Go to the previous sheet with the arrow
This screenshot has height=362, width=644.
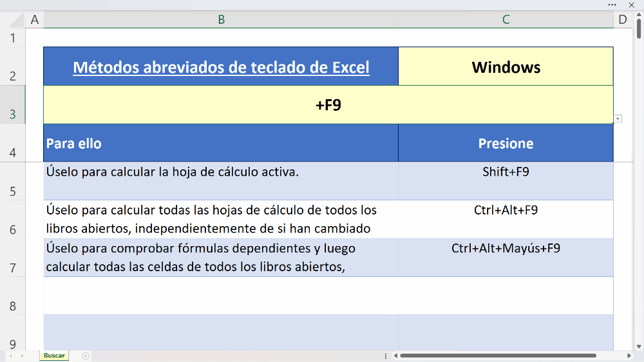11,356
